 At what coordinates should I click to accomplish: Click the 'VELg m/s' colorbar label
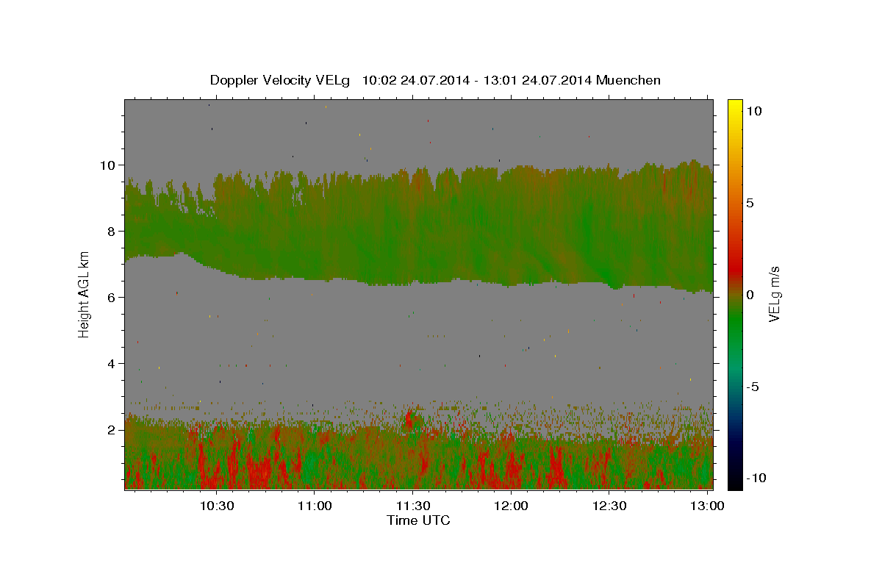[x=774, y=294]
